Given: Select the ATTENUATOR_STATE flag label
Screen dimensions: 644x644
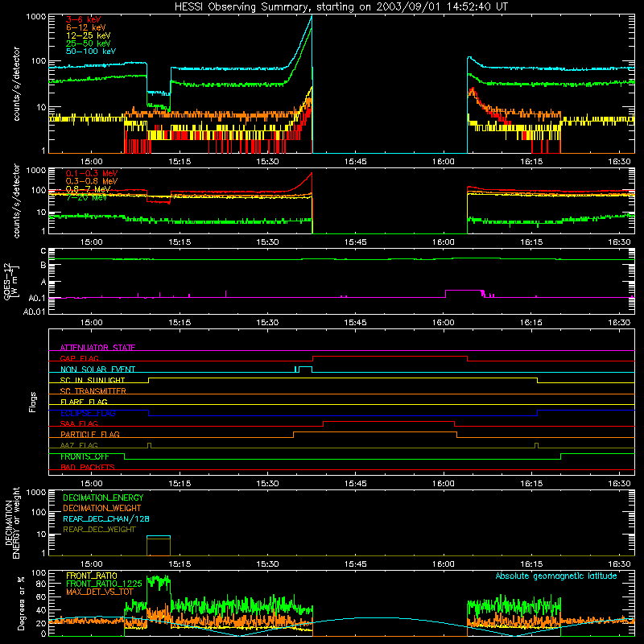Looking at the screenshot, I should (97, 348).
